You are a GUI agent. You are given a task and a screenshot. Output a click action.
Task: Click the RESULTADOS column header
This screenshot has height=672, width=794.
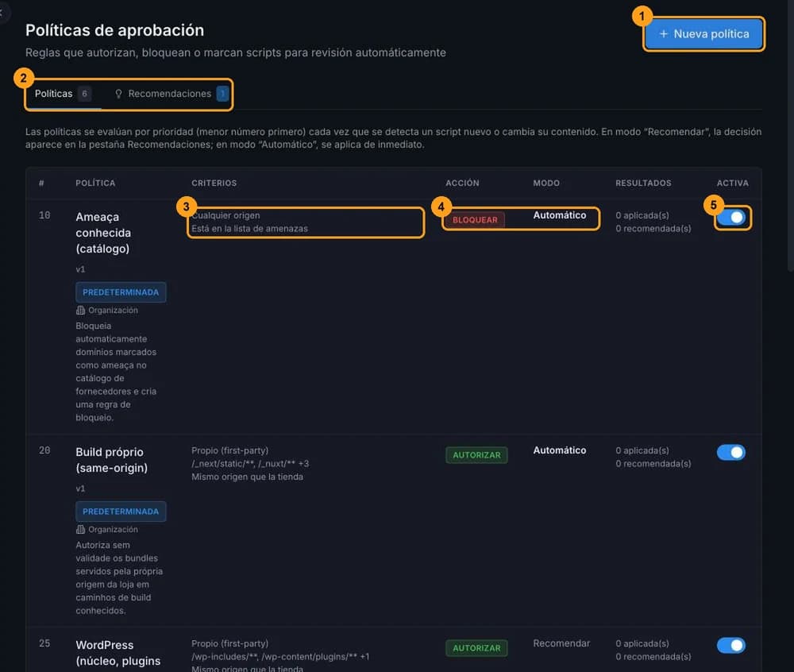[643, 183]
